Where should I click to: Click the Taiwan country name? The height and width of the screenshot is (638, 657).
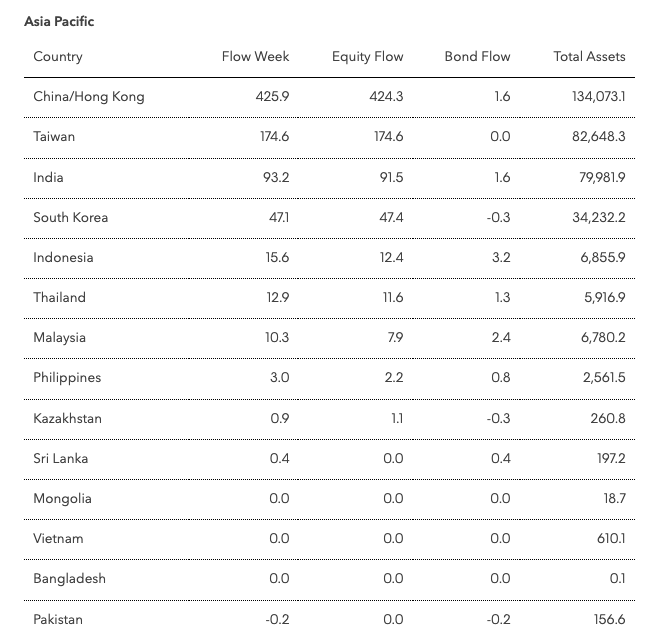point(54,137)
